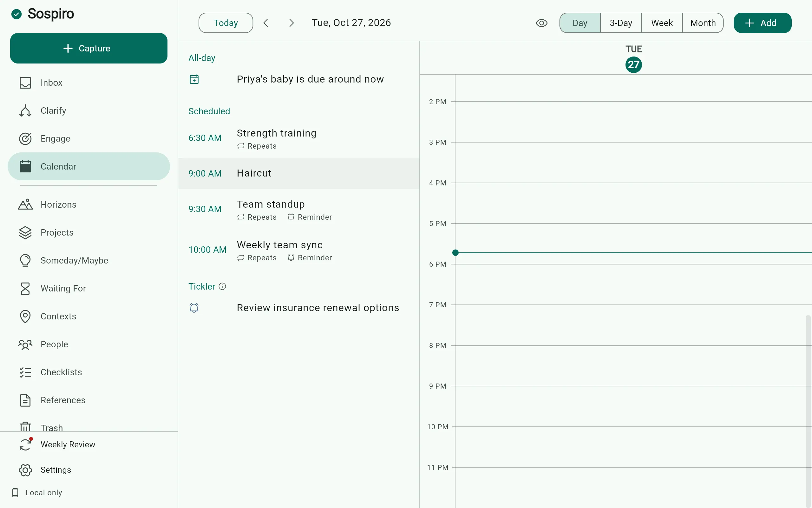Open Waiting For hourglass icon
This screenshot has width=812, height=508.
click(25, 288)
